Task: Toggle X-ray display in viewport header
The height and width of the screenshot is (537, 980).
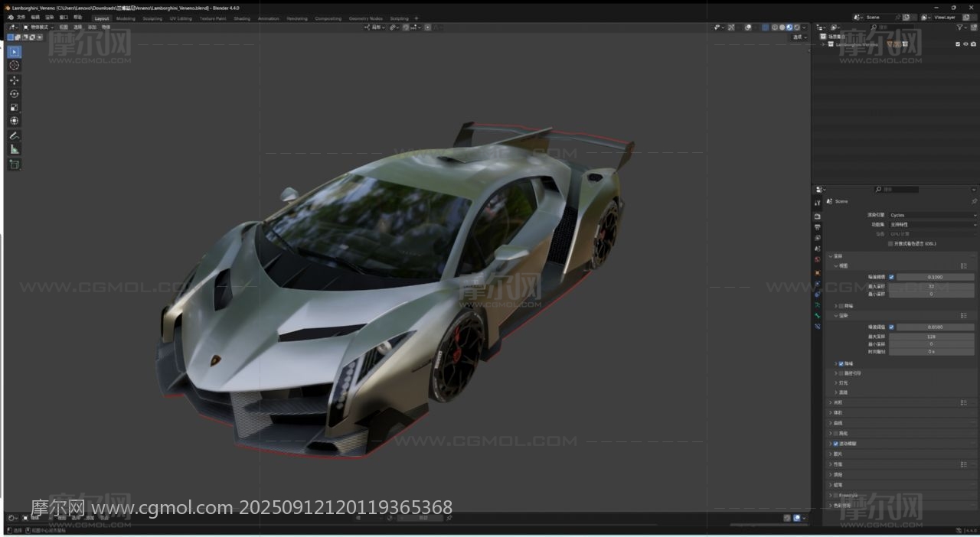Action: [765, 27]
